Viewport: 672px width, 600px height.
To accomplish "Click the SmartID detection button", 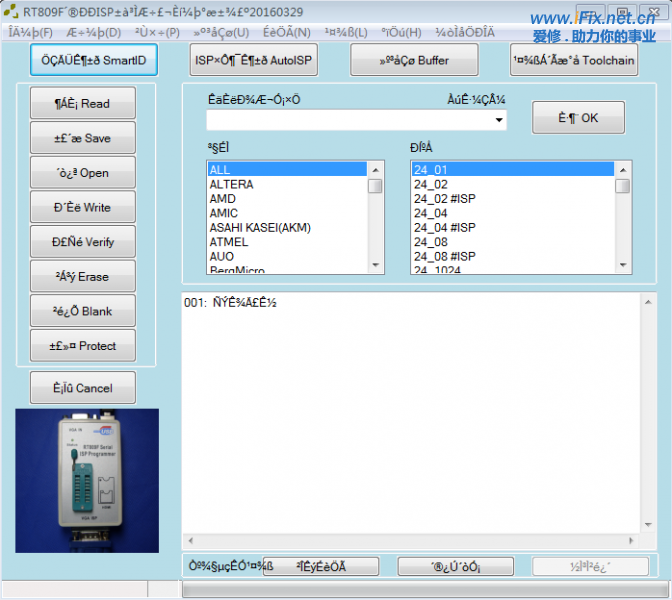I will (x=94, y=60).
